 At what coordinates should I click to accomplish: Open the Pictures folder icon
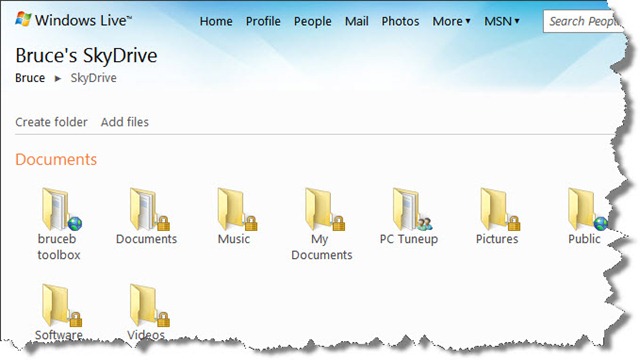click(500, 209)
